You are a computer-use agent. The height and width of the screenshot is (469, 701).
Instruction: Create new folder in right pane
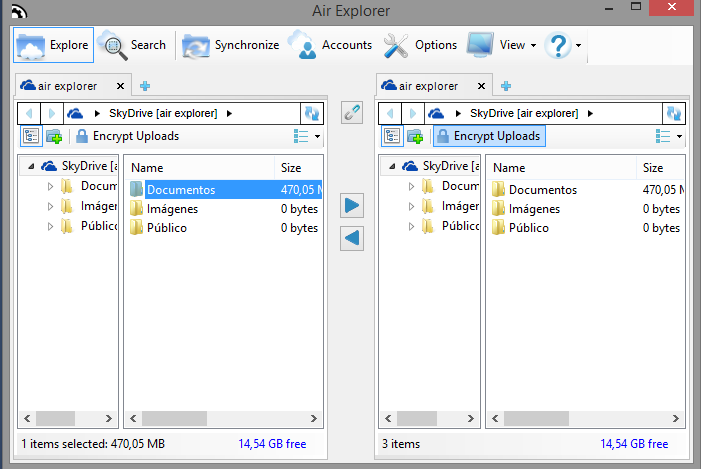[x=415, y=136]
